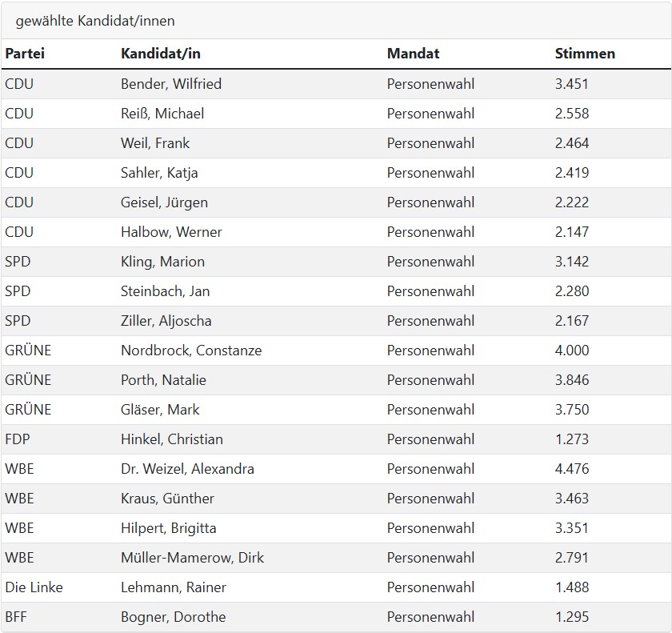
Task: Click on candidate Reiß, Michael
Action: [x=162, y=114]
